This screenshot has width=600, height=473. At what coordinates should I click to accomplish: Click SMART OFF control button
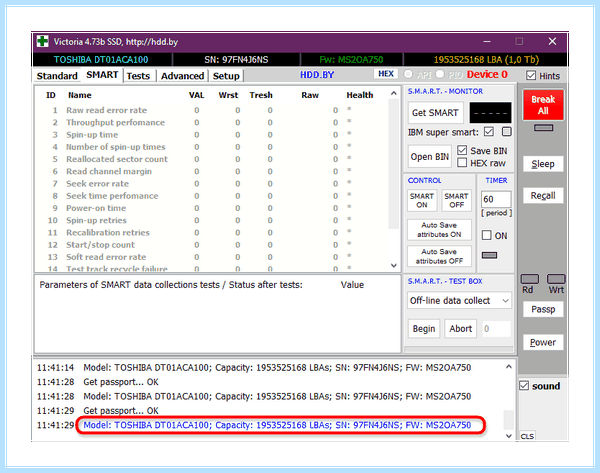click(x=456, y=200)
